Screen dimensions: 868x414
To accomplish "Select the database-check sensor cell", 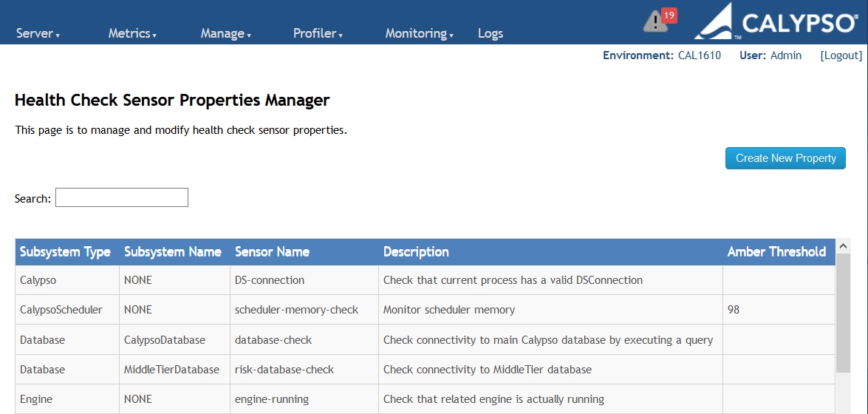I will click(304, 340).
